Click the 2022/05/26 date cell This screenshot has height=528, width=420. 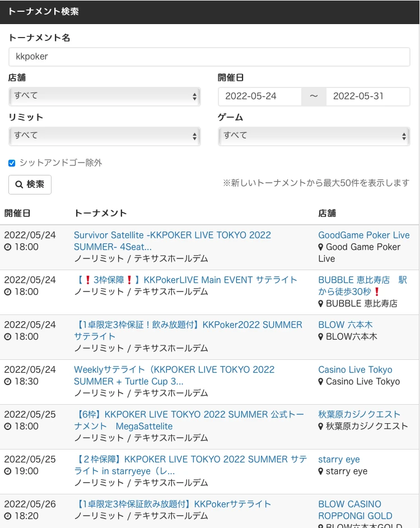30,504
